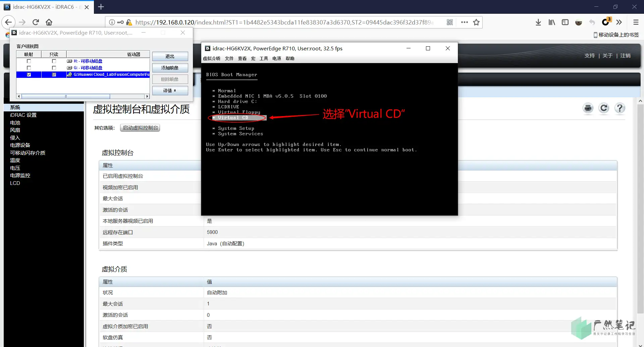
Task: Click the 关于 link in iDRAC header
Action: (x=607, y=56)
